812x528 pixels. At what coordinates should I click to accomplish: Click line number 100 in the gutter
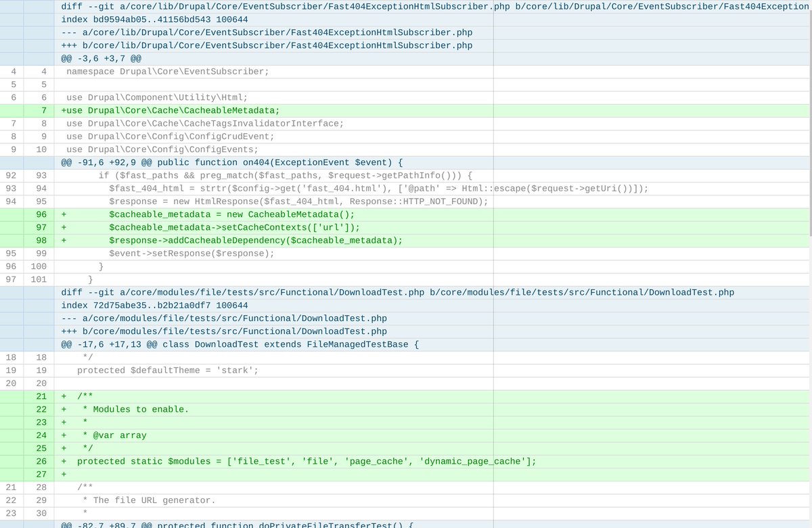click(39, 266)
